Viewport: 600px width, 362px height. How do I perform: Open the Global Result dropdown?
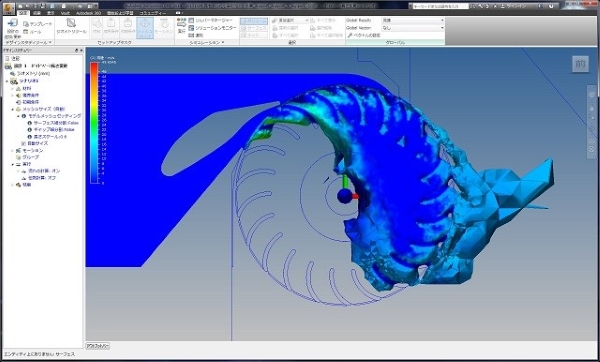click(x=413, y=20)
